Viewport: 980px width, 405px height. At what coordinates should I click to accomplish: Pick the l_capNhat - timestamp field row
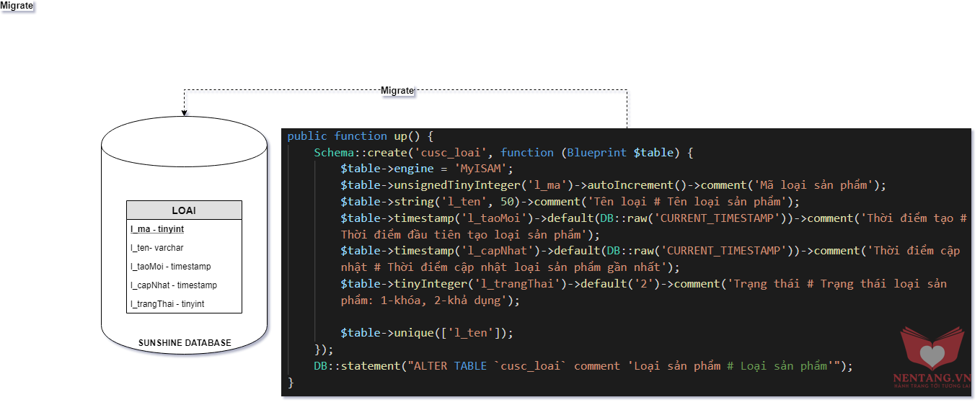(174, 285)
